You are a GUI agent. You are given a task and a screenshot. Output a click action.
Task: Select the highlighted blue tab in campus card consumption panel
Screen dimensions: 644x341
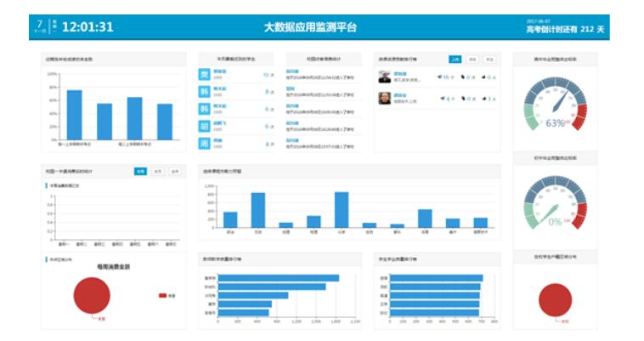tap(140, 171)
